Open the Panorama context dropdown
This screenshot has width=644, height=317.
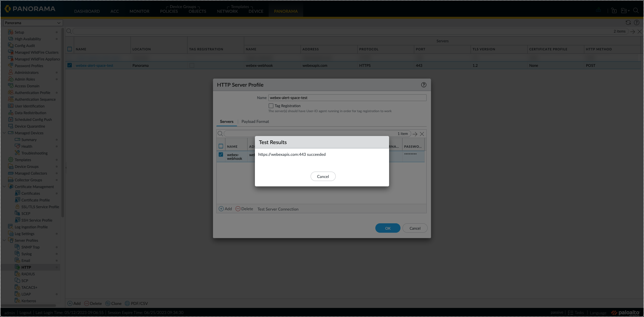(33, 23)
